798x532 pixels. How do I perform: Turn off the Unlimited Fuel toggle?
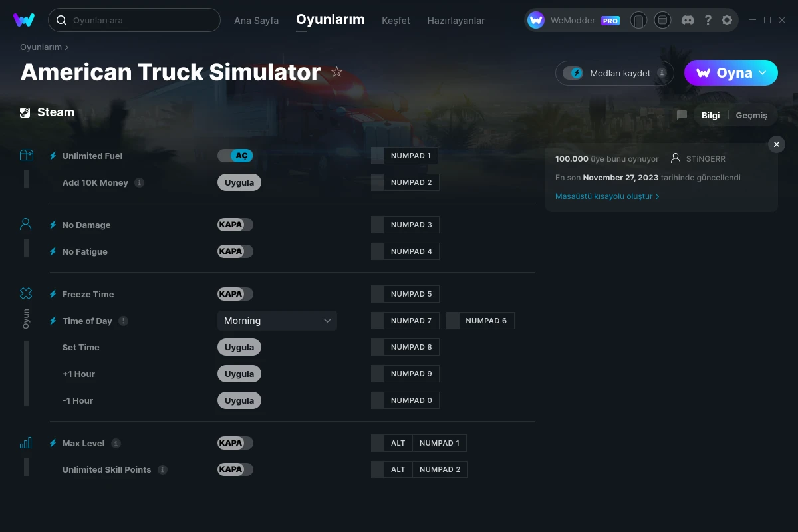pos(235,156)
